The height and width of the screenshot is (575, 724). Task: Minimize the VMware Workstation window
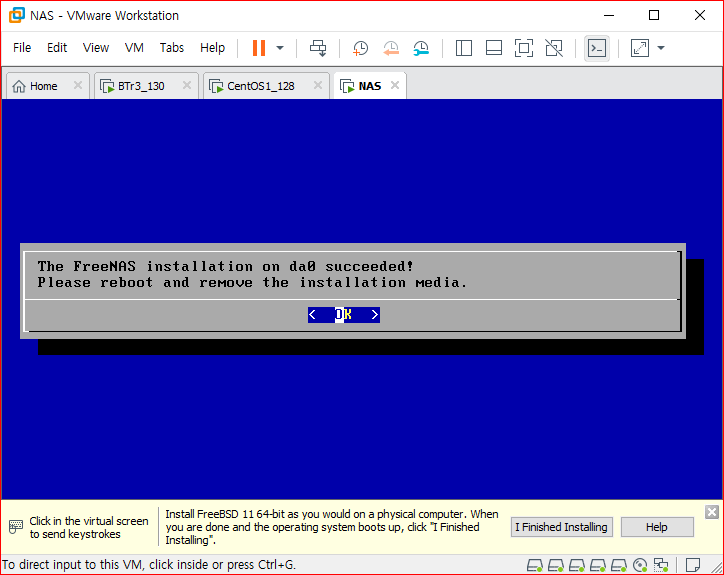pyautogui.click(x=609, y=15)
